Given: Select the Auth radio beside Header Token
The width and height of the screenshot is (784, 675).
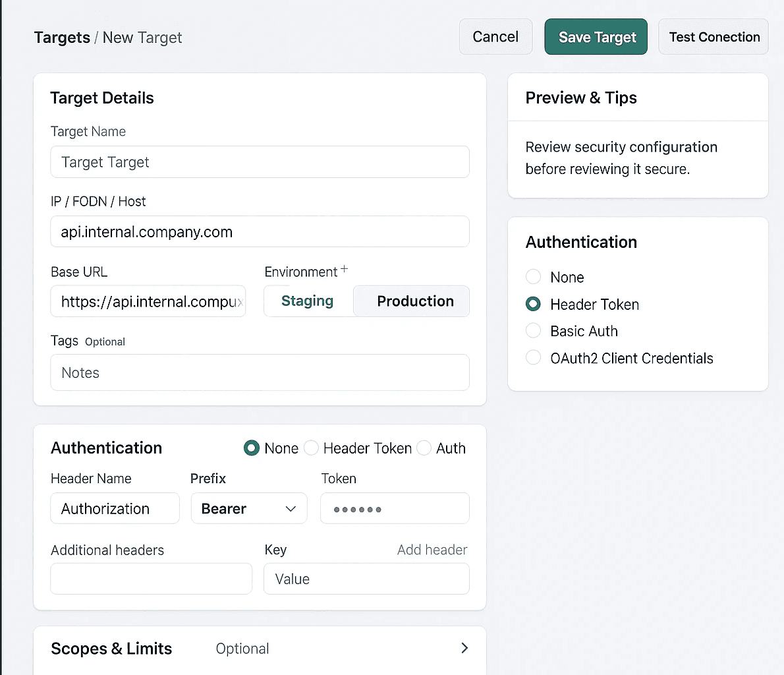Looking at the screenshot, I should (424, 448).
